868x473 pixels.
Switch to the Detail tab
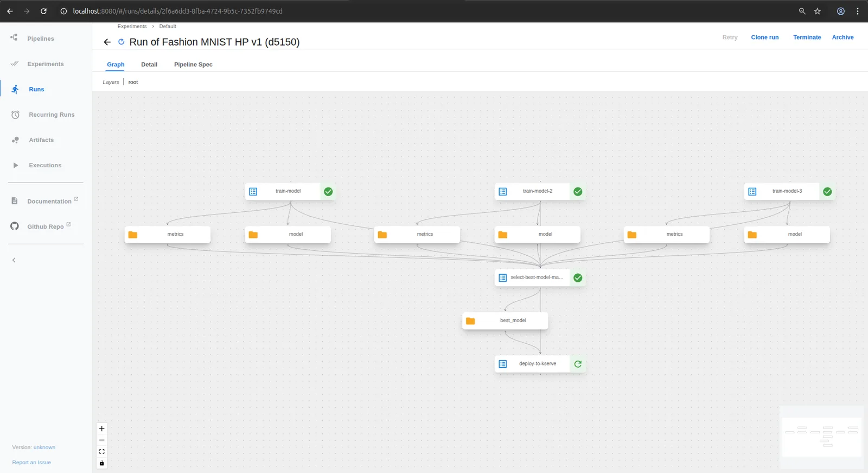[149, 65]
